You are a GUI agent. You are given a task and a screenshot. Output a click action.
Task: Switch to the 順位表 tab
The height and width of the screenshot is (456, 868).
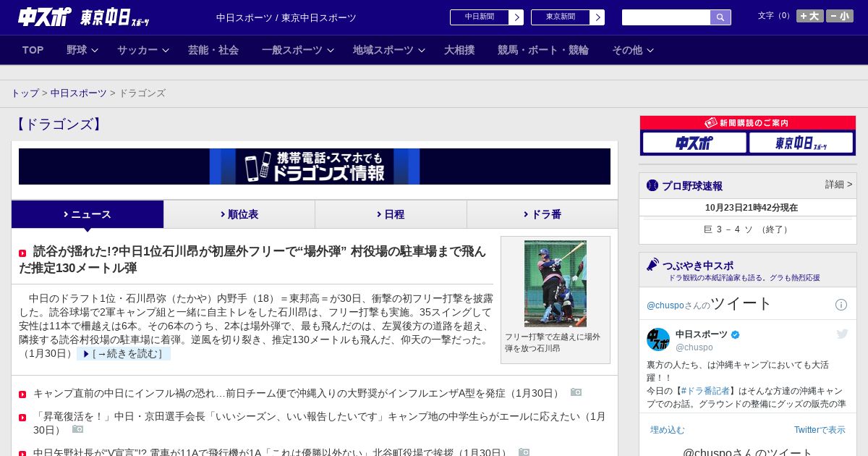(239, 214)
